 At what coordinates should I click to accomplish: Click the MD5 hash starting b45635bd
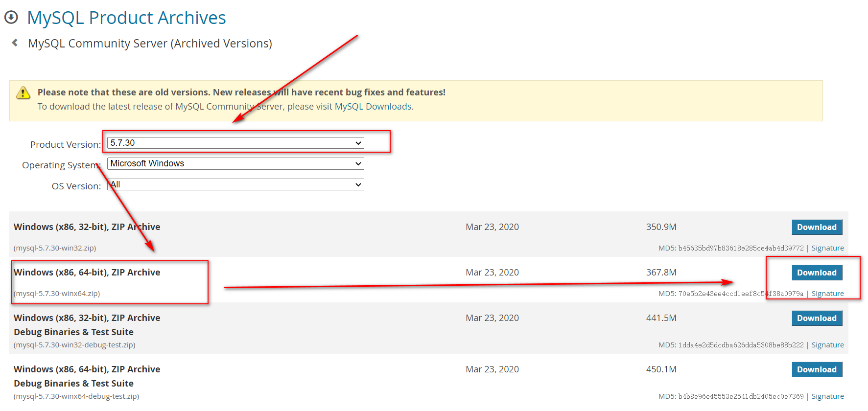click(x=741, y=248)
